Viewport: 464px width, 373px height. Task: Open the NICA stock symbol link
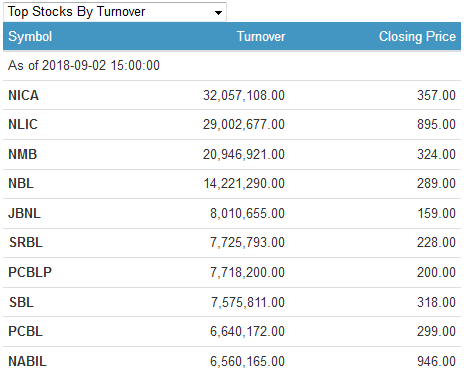(23, 95)
